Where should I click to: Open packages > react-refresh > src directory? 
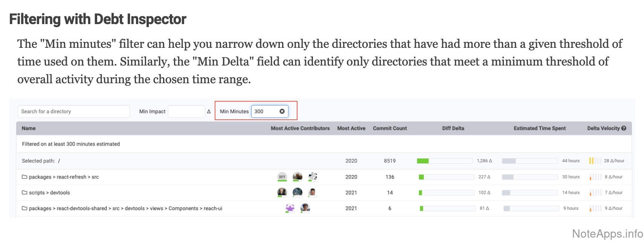point(64,177)
